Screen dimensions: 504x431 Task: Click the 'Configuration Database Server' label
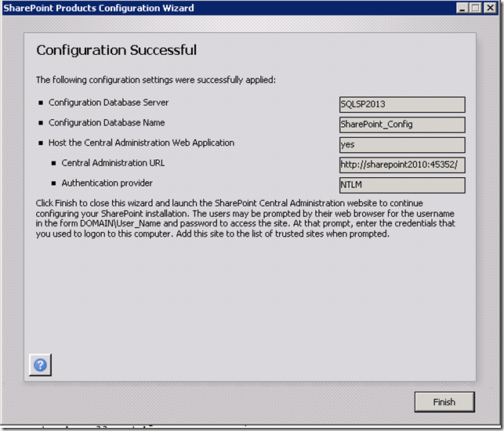point(108,103)
